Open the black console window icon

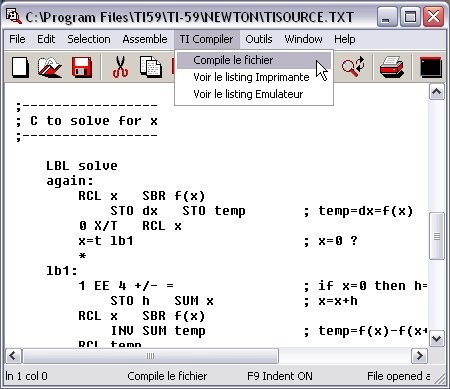click(431, 67)
